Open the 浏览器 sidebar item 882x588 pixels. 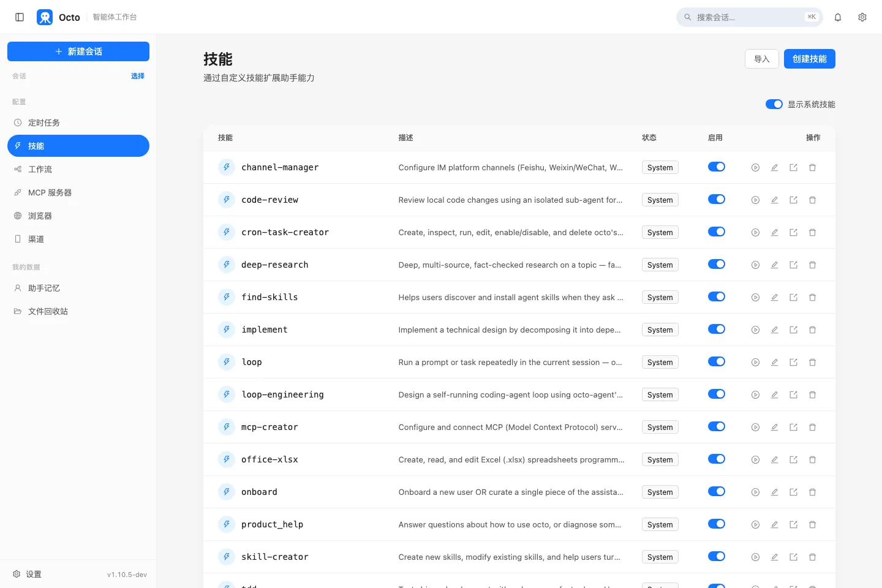78,216
